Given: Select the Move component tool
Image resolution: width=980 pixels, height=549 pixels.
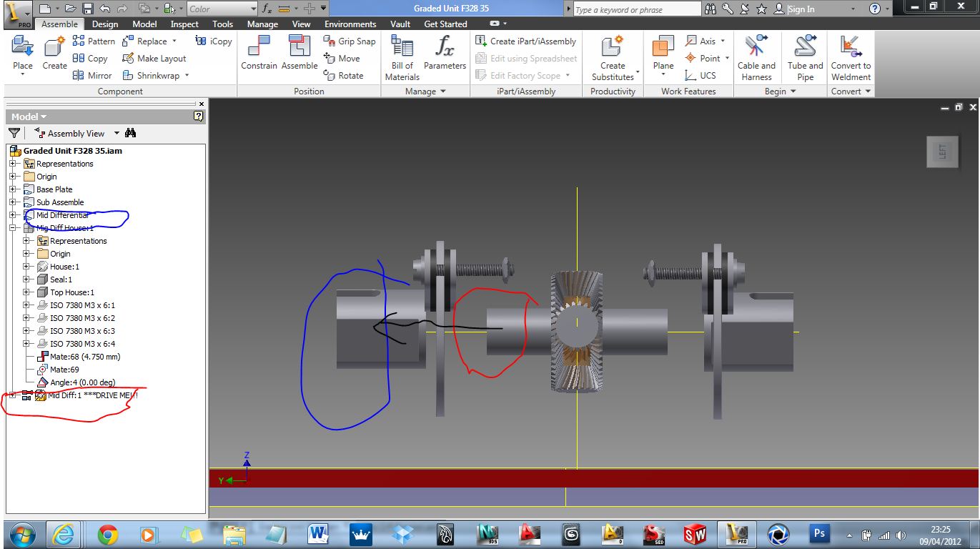Looking at the screenshot, I should [342, 59].
